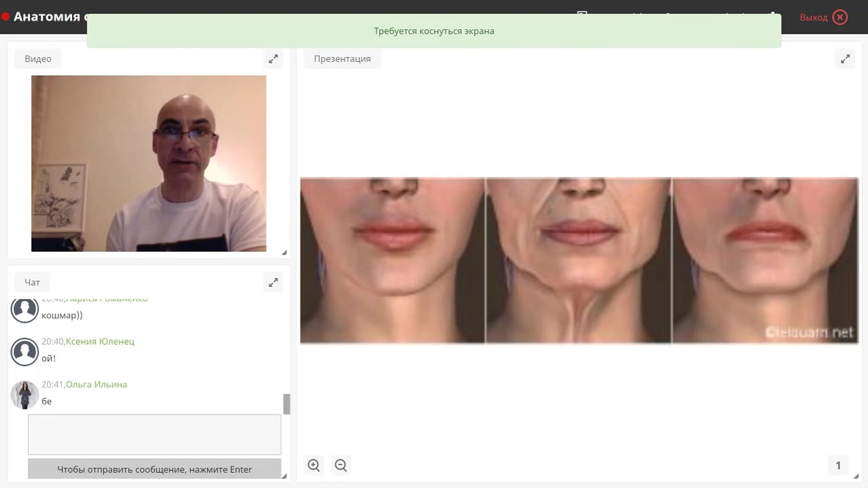Click the Выход exit button
868x488 pixels.
pos(823,17)
